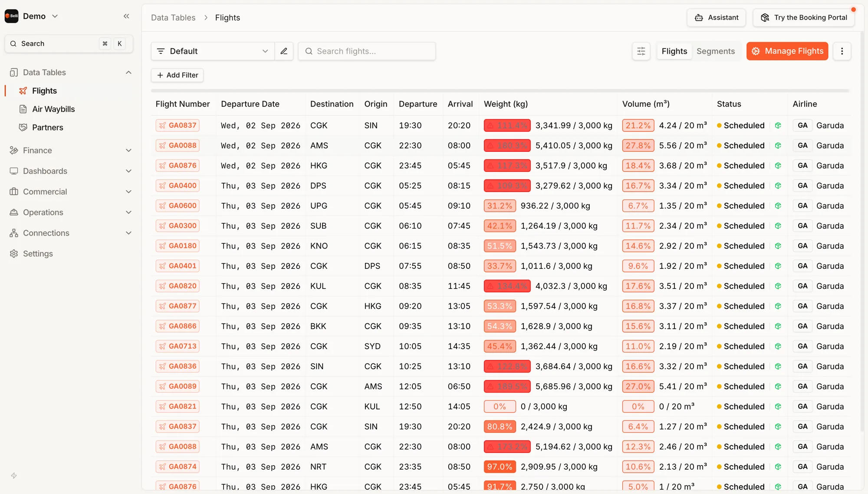The image size is (868, 494).
Task: Click the Volume (m³) column header
Action: click(x=646, y=104)
